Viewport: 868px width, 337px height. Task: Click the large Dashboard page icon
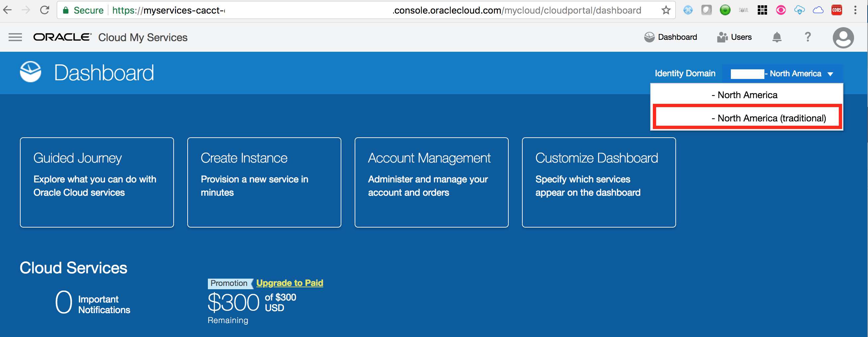(30, 72)
